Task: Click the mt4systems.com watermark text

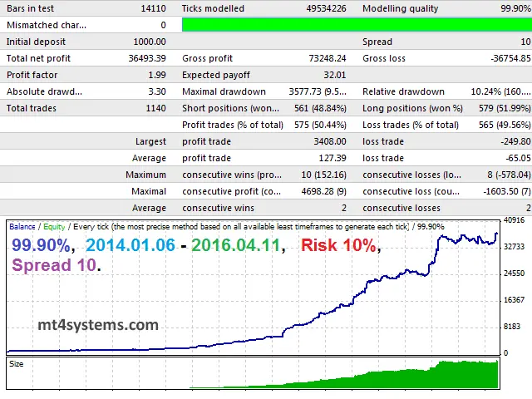Action: pos(96,326)
